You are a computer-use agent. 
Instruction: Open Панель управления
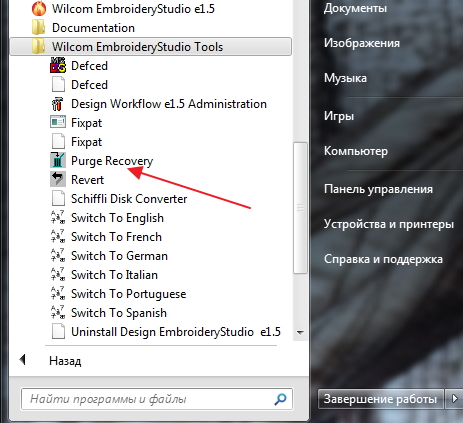point(378,189)
